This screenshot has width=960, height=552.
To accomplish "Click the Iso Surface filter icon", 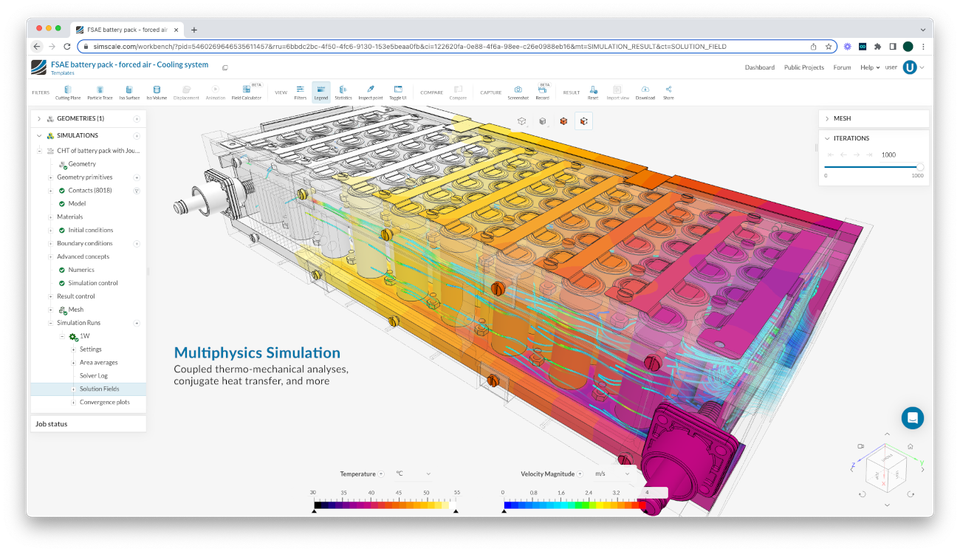I will [x=129, y=92].
